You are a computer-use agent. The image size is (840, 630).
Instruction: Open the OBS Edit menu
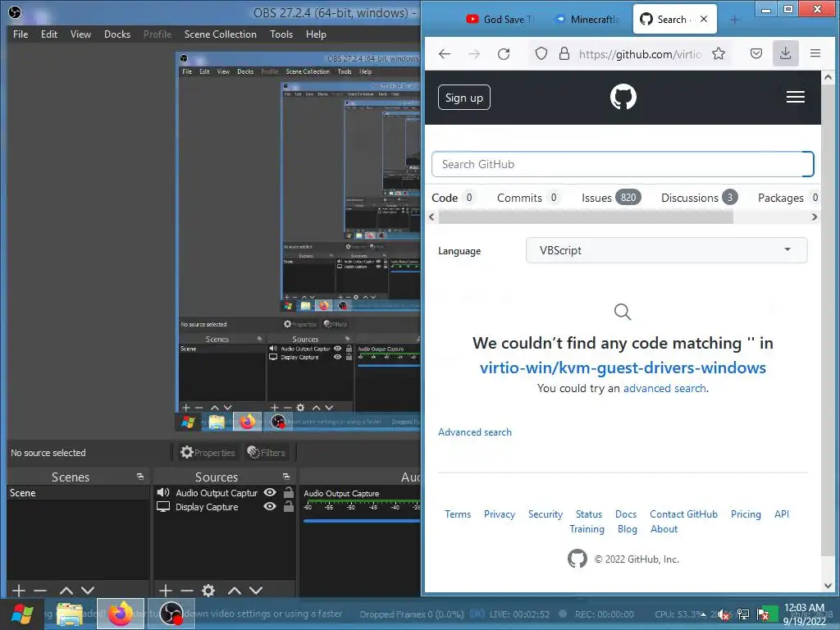tap(48, 34)
